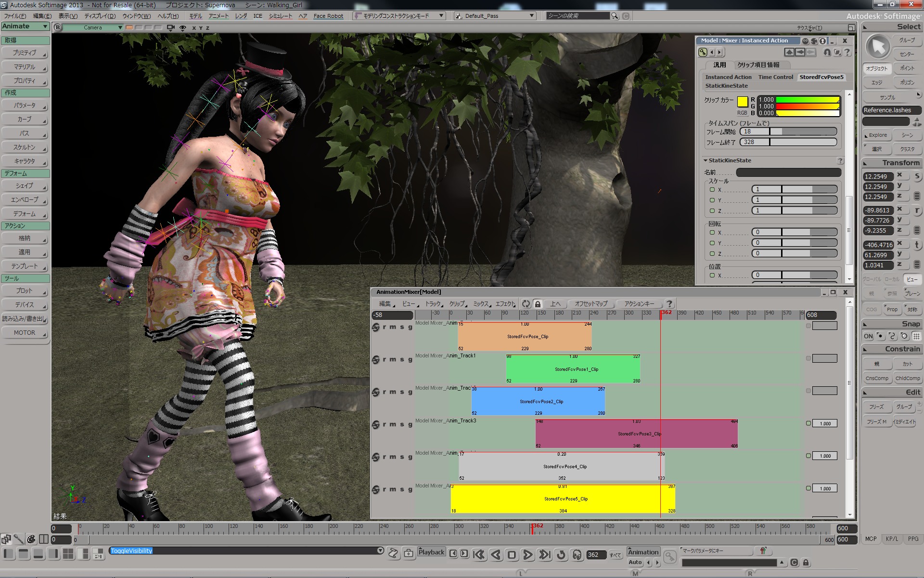924x578 pixels.
Task: Click the four-pane viewport layout icon
Action: tap(68, 554)
